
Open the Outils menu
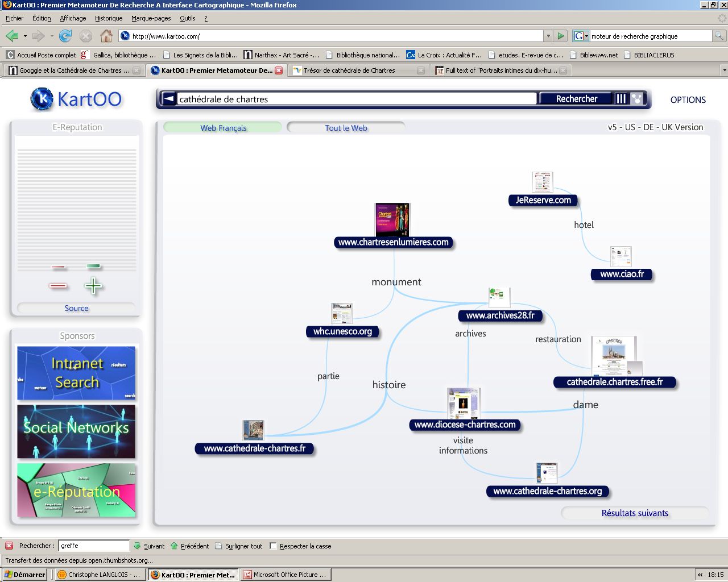click(188, 18)
